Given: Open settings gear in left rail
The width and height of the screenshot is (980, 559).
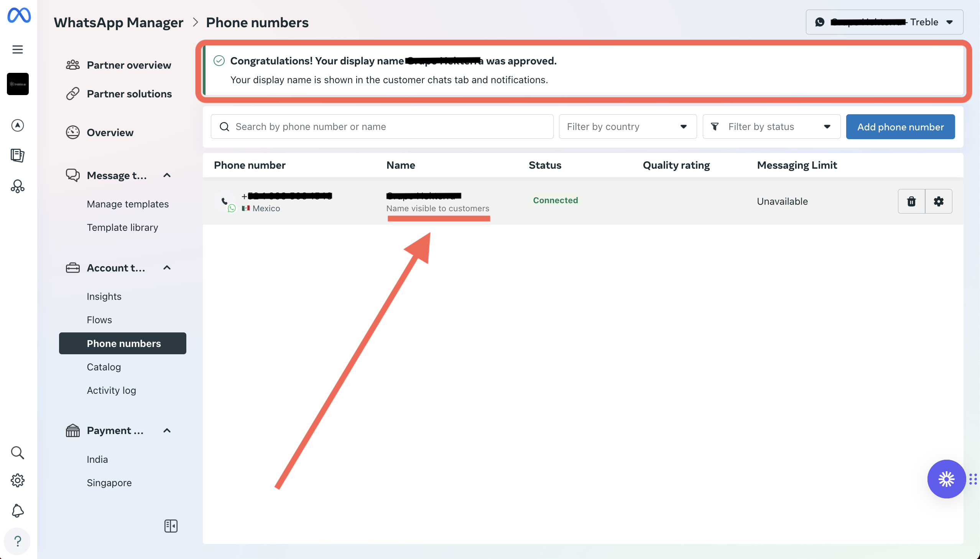Looking at the screenshot, I should tap(18, 480).
